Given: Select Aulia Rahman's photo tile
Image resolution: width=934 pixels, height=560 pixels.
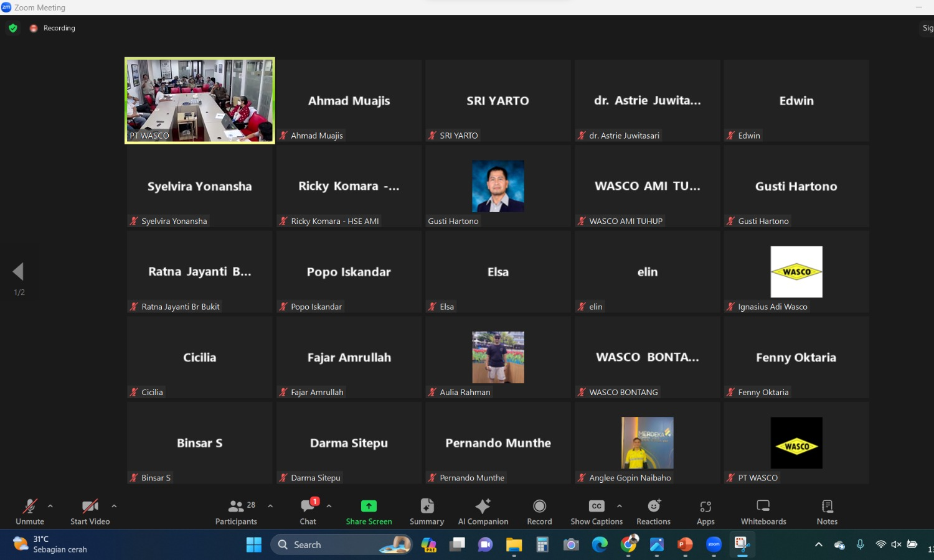Looking at the screenshot, I should [x=498, y=357].
